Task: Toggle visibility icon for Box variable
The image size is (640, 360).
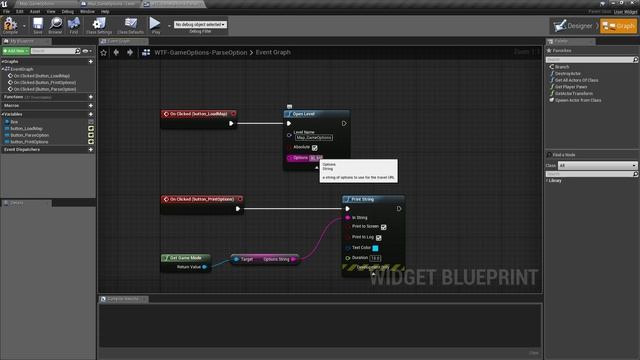Action: pos(91,122)
